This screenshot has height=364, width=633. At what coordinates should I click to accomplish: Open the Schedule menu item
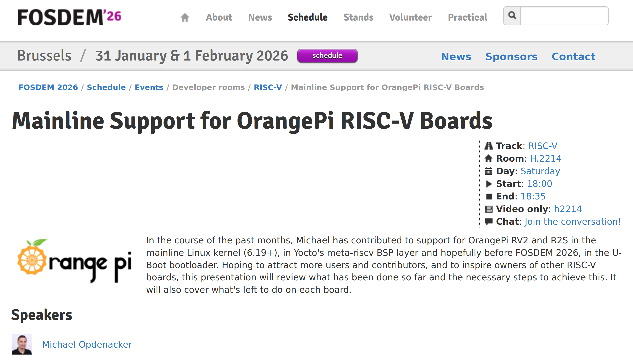pyautogui.click(x=307, y=17)
